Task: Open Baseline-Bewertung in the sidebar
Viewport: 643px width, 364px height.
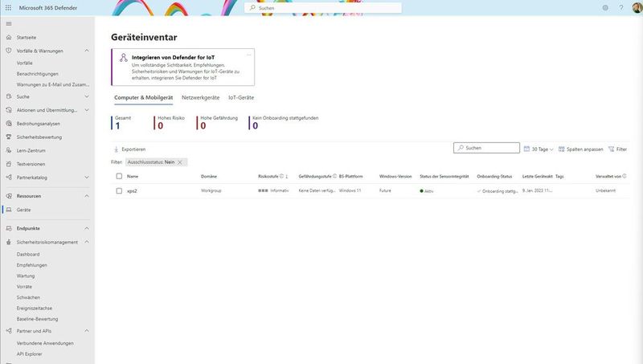Action: [x=37, y=319]
